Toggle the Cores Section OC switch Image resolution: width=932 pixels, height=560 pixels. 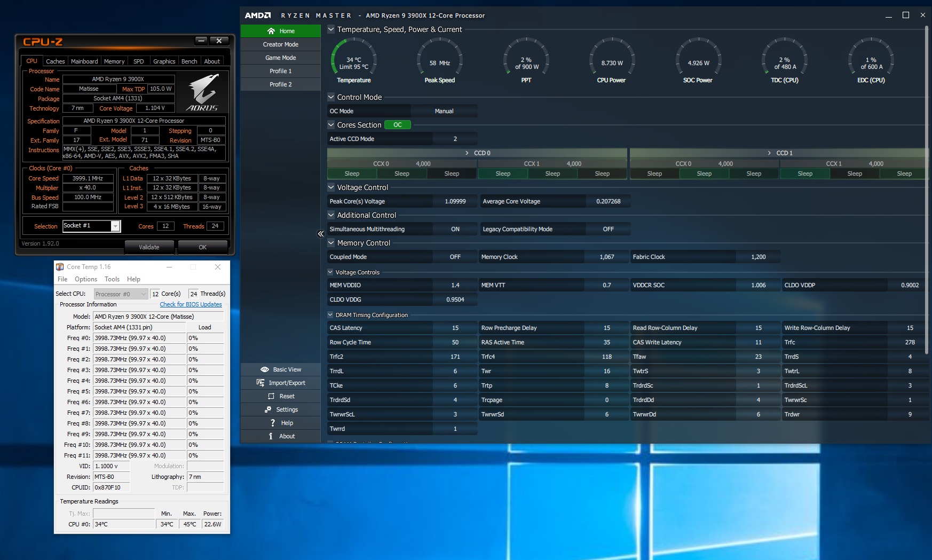click(398, 125)
